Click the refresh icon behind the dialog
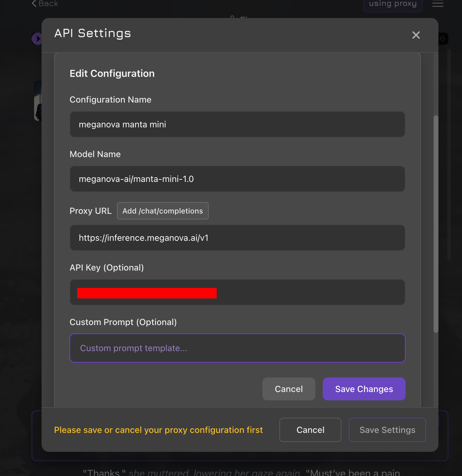Image resolution: width=462 pixels, height=476 pixels. point(443,39)
